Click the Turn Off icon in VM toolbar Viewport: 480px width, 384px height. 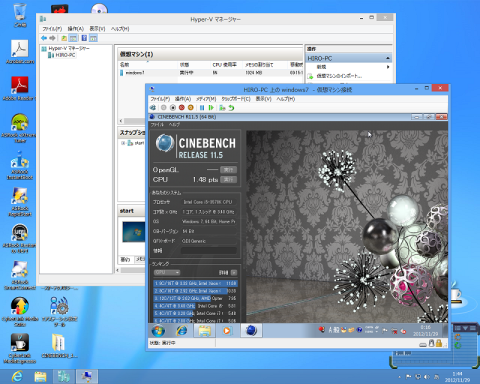tap(173, 108)
